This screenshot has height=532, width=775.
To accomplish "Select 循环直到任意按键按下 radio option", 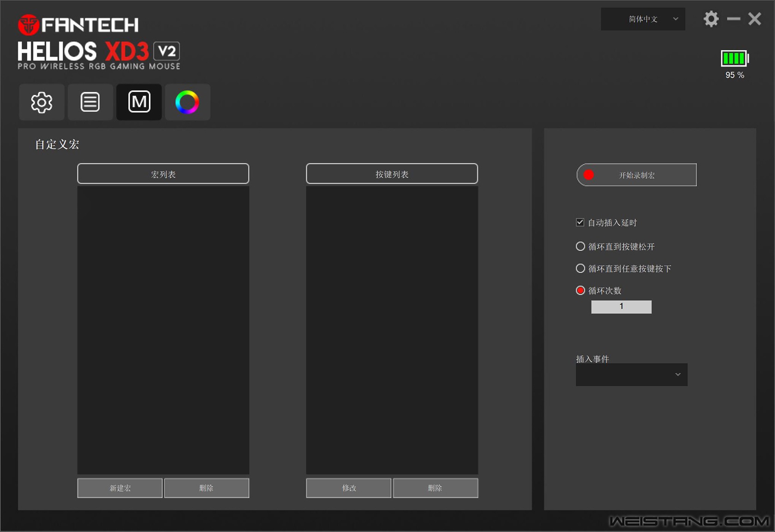I will (580, 269).
